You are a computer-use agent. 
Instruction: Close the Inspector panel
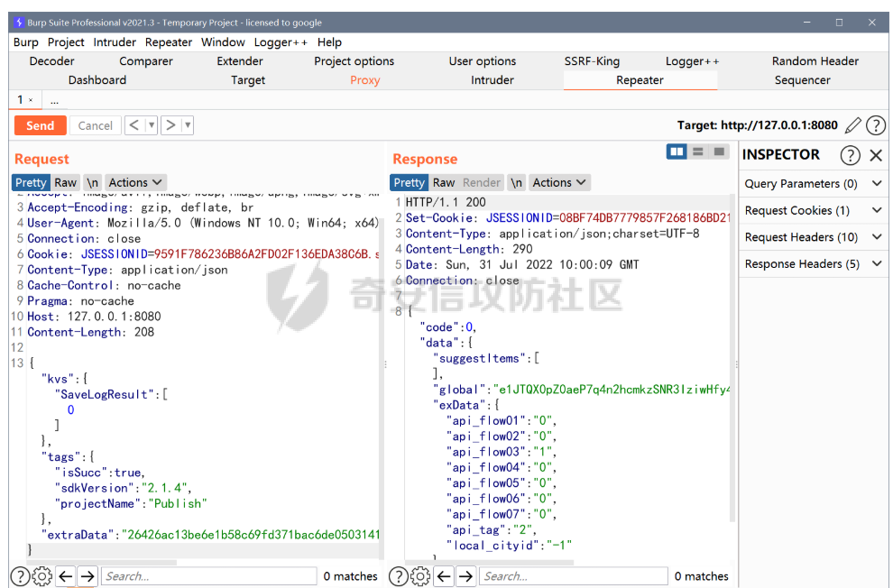pyautogui.click(x=876, y=155)
